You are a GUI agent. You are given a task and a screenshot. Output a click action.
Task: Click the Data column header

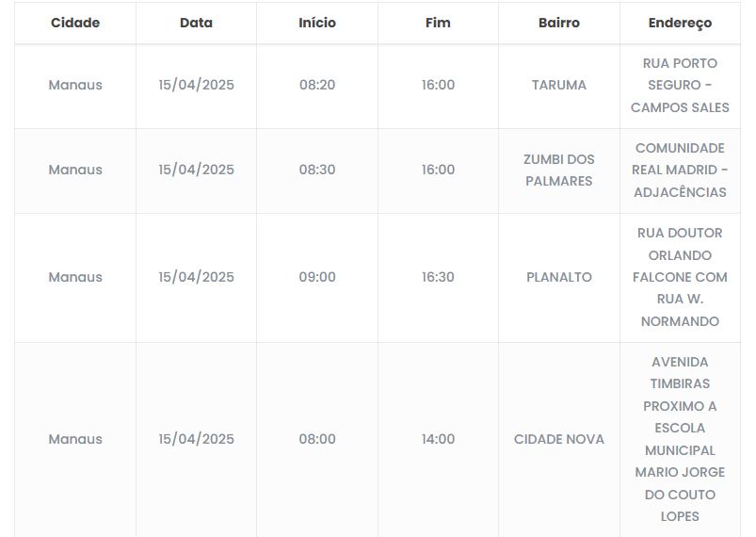(x=196, y=23)
